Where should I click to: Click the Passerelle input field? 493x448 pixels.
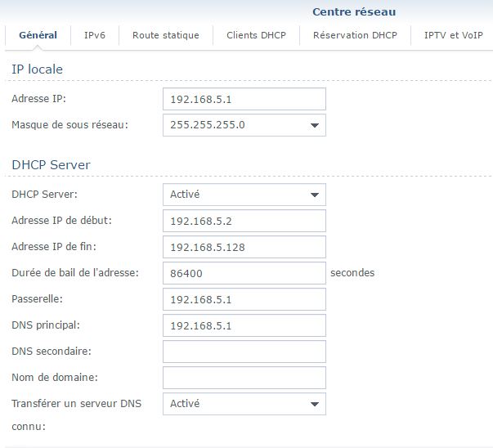pyautogui.click(x=244, y=299)
